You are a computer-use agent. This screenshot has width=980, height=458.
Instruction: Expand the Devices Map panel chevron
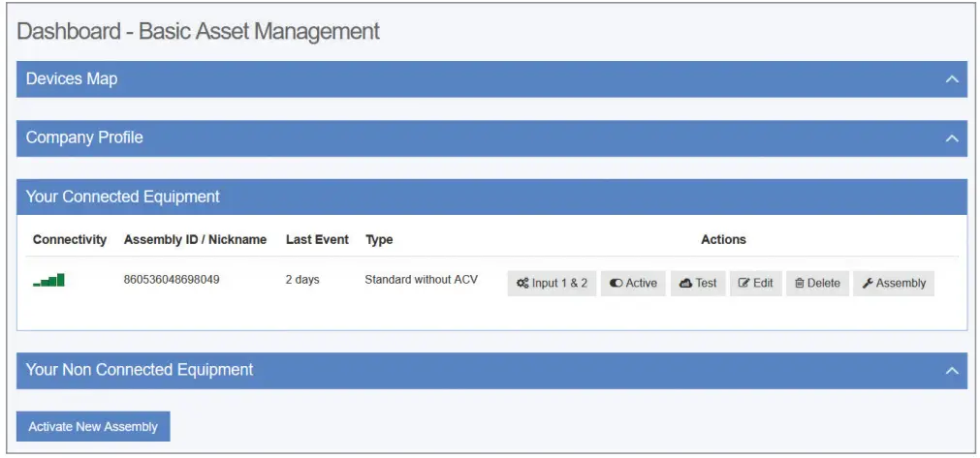(x=952, y=79)
